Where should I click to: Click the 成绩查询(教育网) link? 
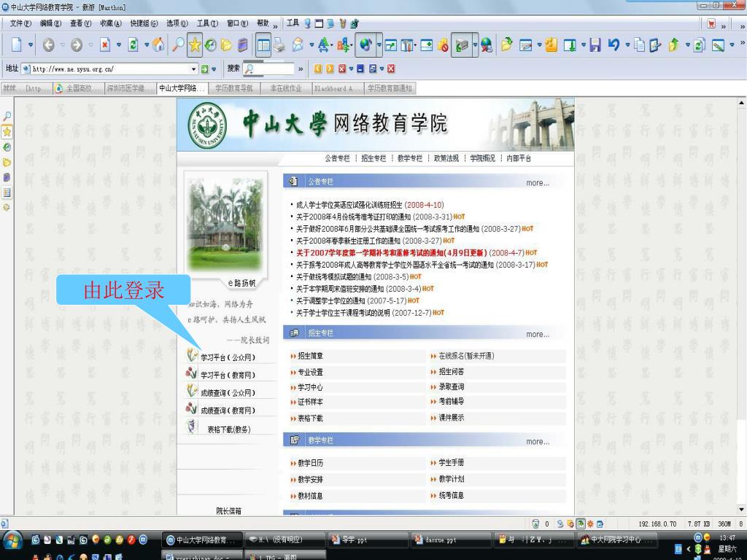228,411
